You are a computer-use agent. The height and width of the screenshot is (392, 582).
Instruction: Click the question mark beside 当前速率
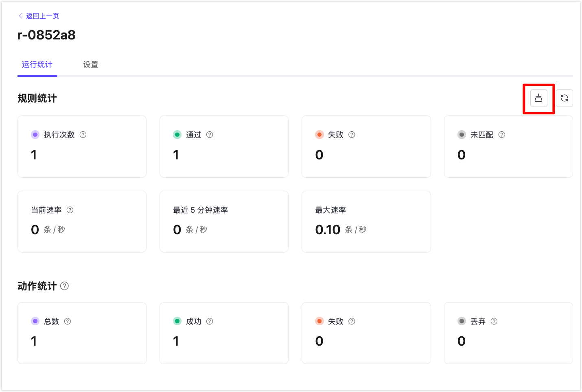point(70,210)
